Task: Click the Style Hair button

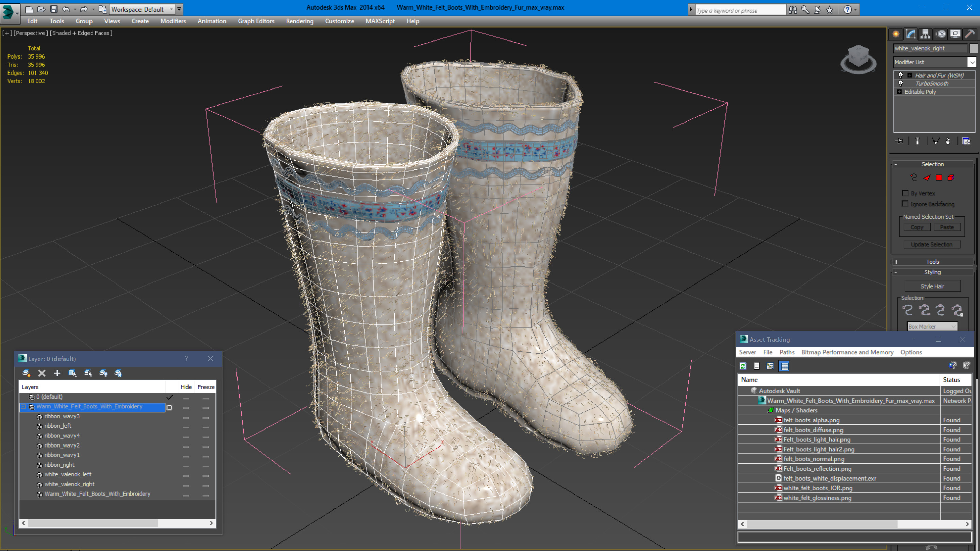Action: (x=932, y=286)
